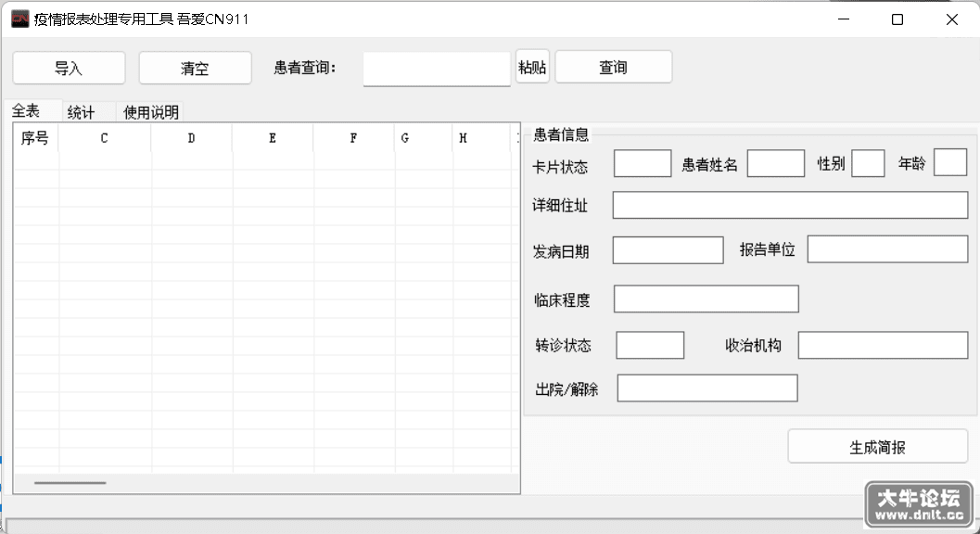Close the 疫情报表处理专用工具 window
Image resolution: width=980 pixels, height=534 pixels.
(x=952, y=19)
